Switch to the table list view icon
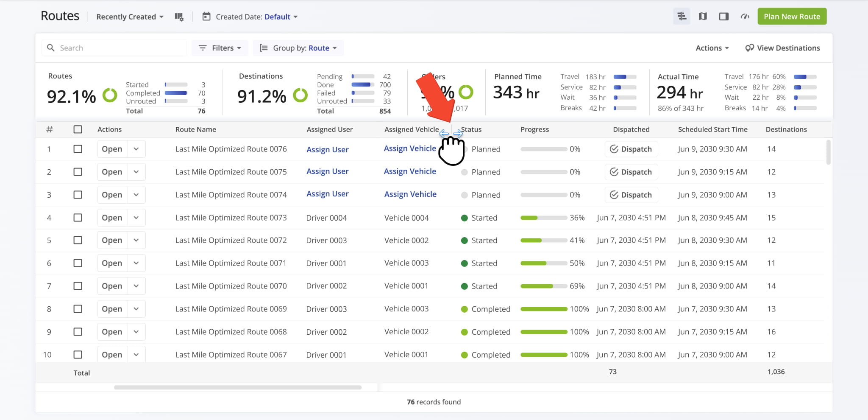The image size is (868, 420). [682, 17]
